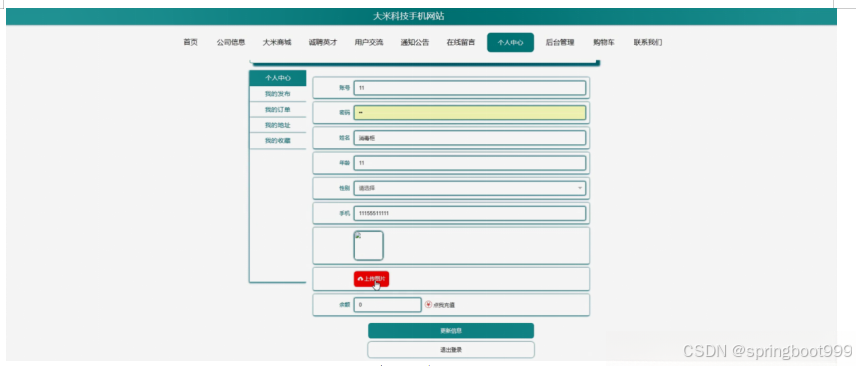Image resolution: width=856 pixels, height=366 pixels.
Task: Select the 个人中心 sidebar tab
Action: (278, 78)
